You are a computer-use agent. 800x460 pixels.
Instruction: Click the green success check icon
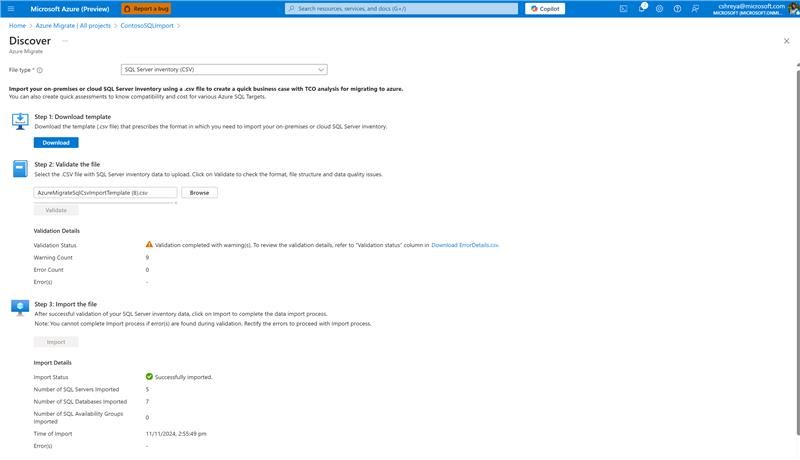click(149, 376)
